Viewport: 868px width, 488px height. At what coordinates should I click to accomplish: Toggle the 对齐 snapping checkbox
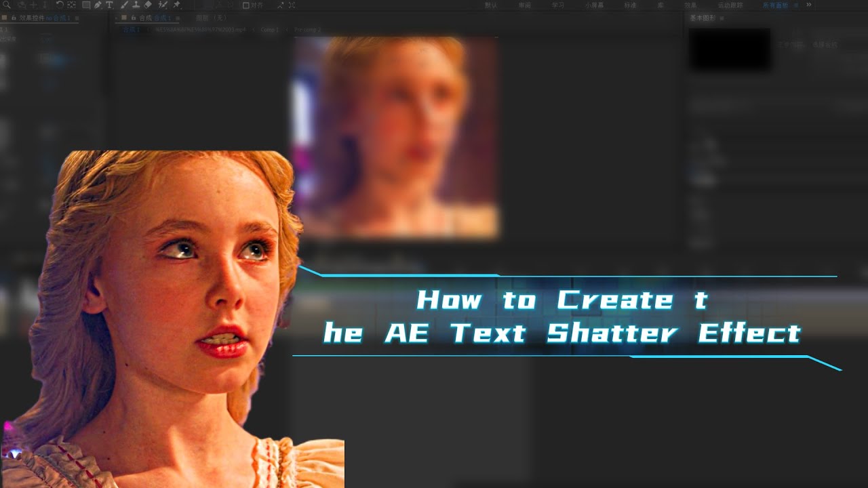(x=245, y=5)
